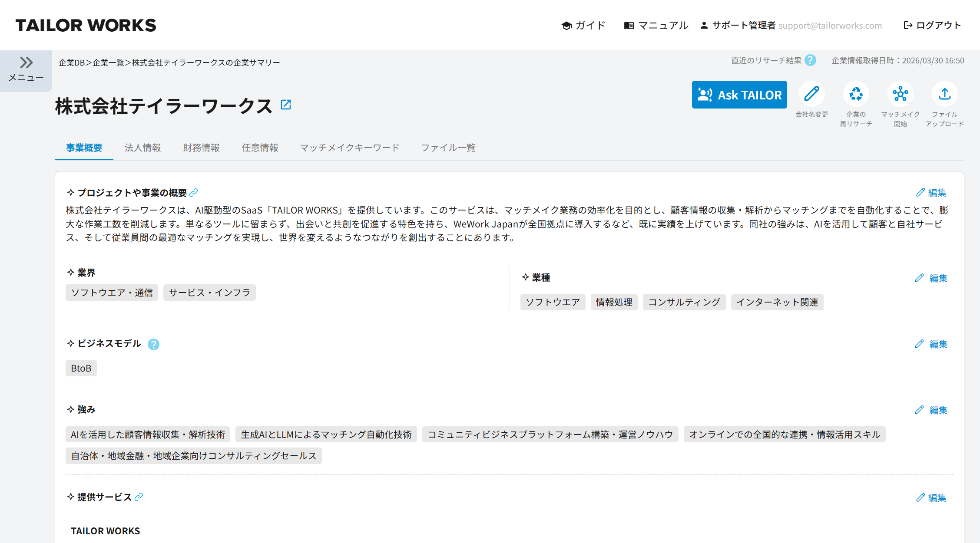Edit the ビジネスモデル section
Image resolution: width=980 pixels, height=543 pixels.
pos(931,344)
